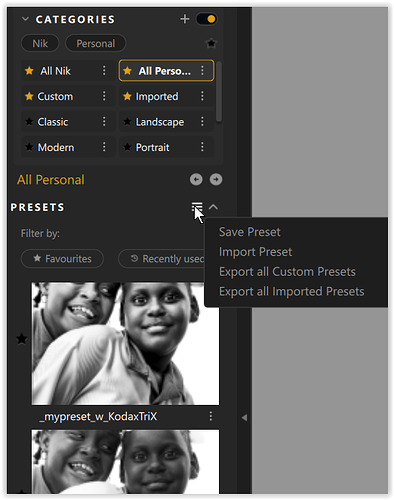
Task: Go to next category with right arrow
Action: coord(216,179)
